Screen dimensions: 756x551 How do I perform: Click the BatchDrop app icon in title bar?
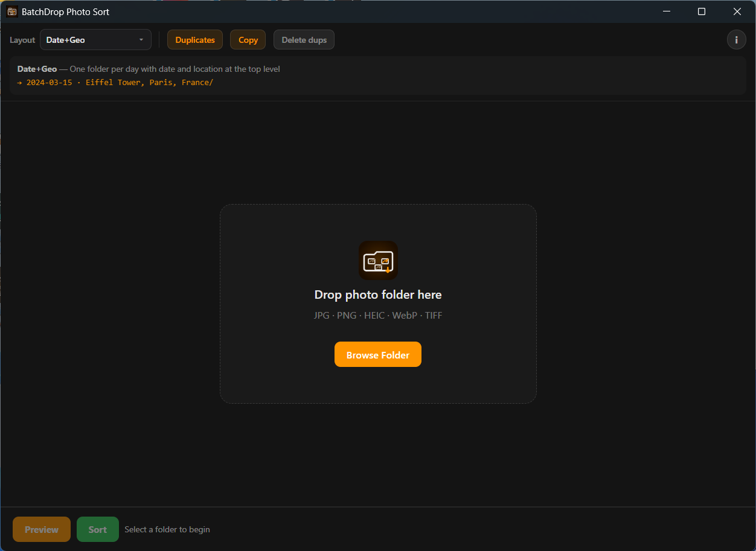12,11
